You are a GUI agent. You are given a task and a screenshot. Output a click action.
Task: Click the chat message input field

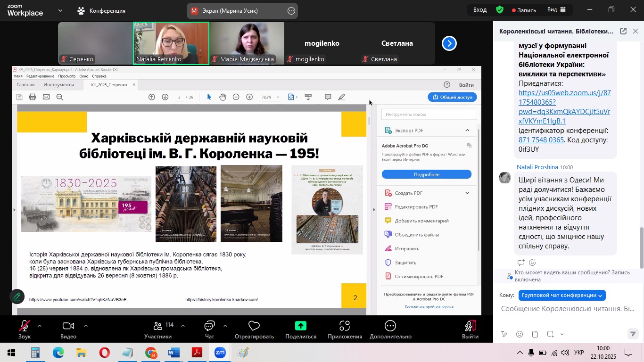(568, 309)
